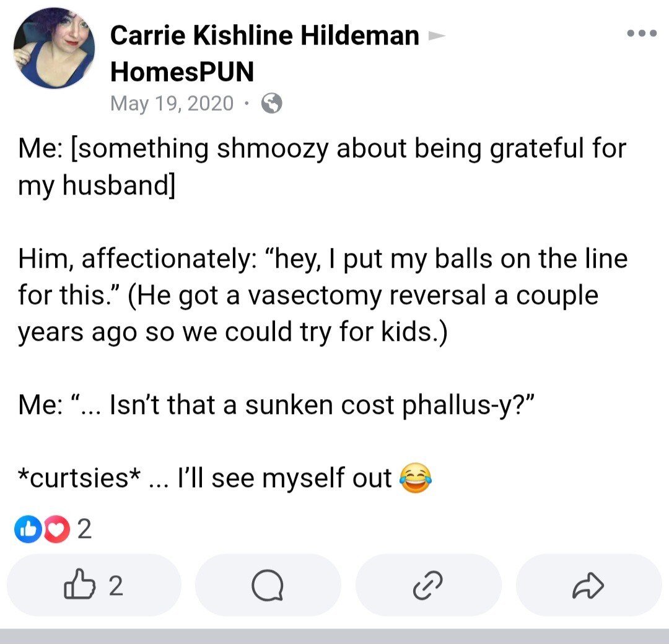
Task: Open Carrie Kishline Hildeman's profile
Action: (265, 35)
